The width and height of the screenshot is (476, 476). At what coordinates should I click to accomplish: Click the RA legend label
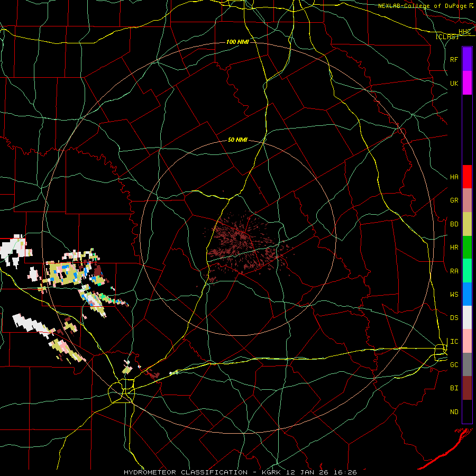(x=454, y=271)
